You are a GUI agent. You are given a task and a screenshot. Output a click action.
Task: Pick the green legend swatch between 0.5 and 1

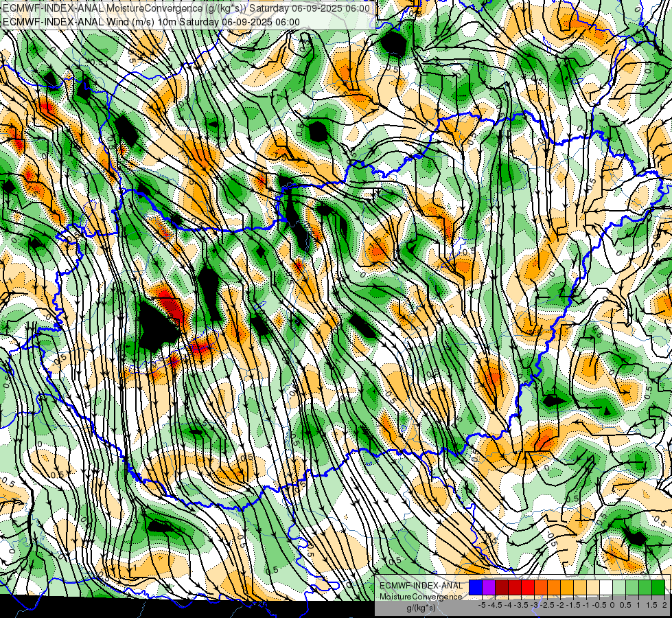click(x=632, y=588)
